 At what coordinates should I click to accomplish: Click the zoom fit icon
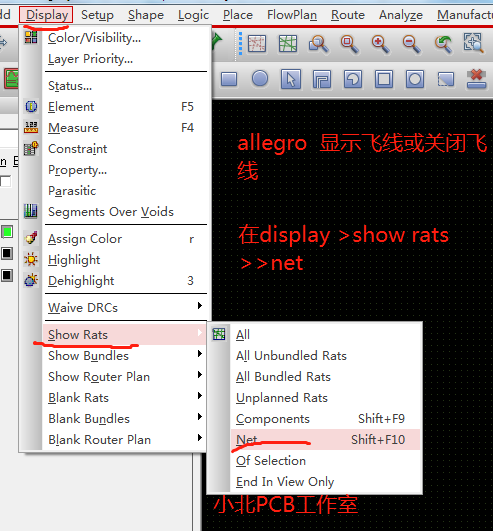coord(349,44)
